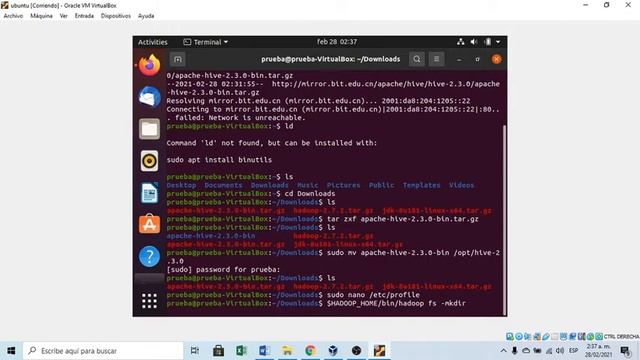Image resolution: width=640 pixels, height=360 pixels.
Task: Open the Máquina menu in VirtualBox
Action: (x=41, y=16)
